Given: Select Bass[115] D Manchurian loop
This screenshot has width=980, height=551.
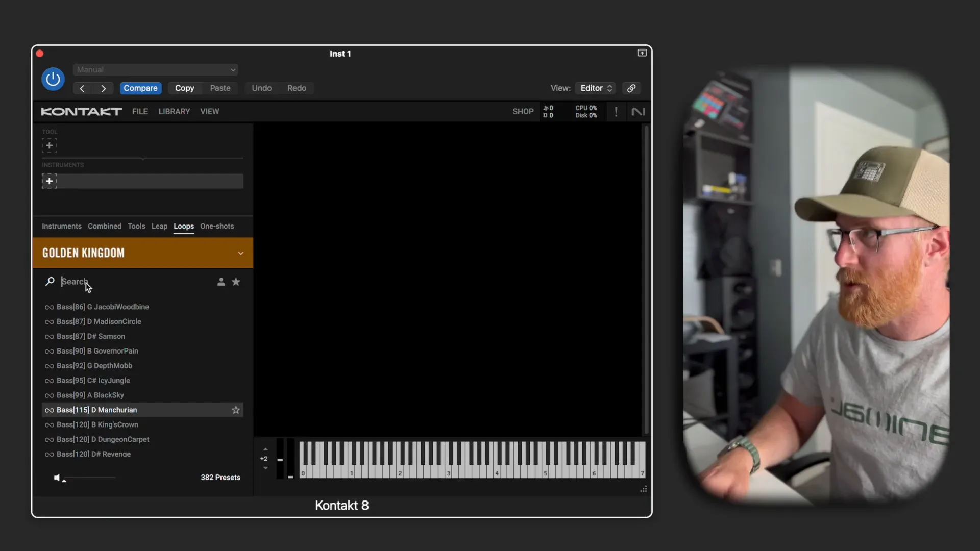Looking at the screenshot, I should point(142,410).
